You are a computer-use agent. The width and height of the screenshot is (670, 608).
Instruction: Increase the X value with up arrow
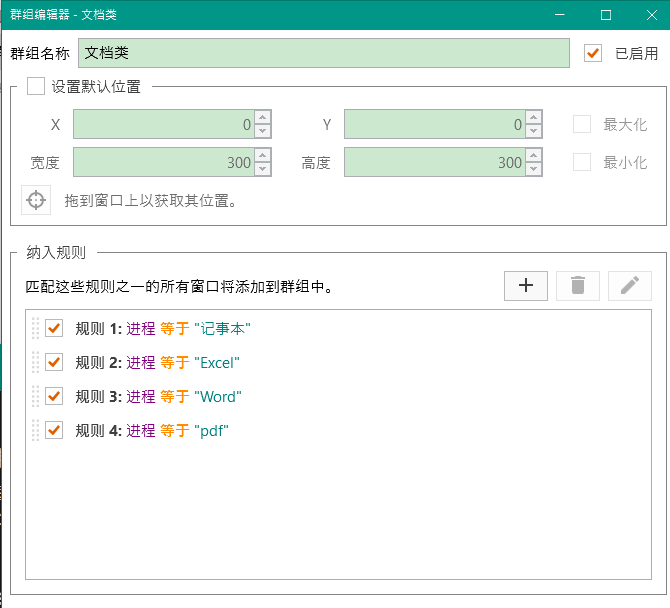pyautogui.click(x=262, y=118)
